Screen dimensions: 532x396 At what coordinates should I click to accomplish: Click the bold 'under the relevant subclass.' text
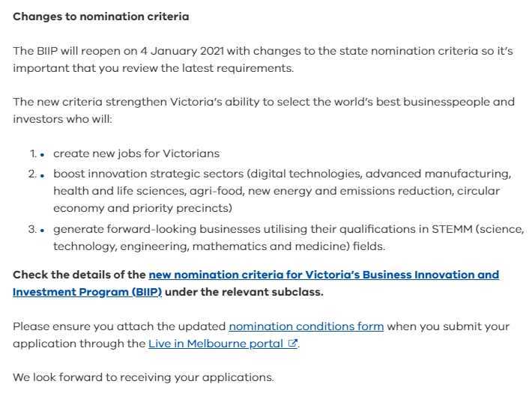pos(244,292)
